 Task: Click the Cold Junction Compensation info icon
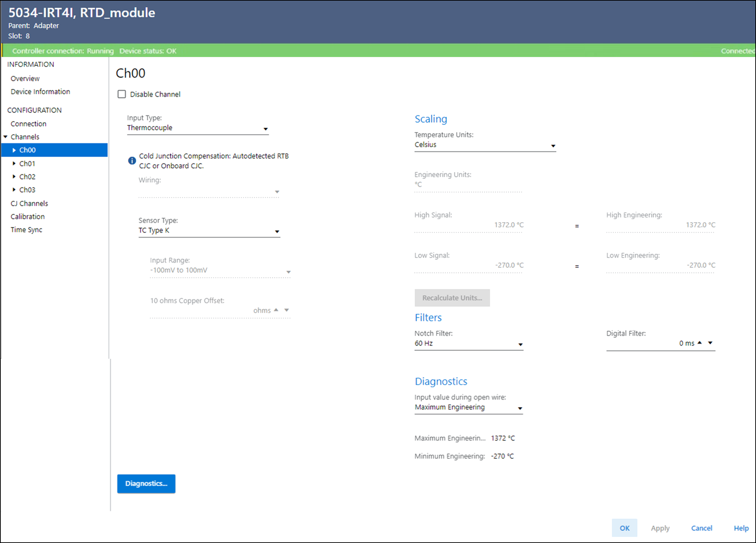[132, 160]
